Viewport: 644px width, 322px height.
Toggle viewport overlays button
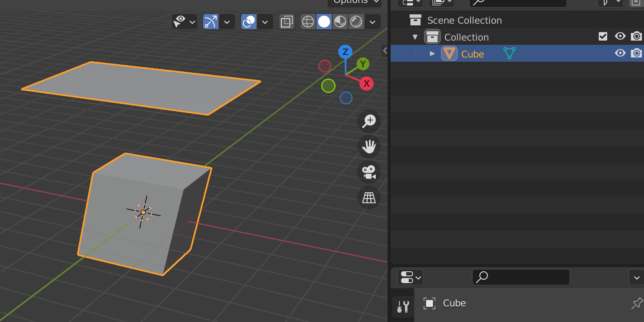pos(249,22)
